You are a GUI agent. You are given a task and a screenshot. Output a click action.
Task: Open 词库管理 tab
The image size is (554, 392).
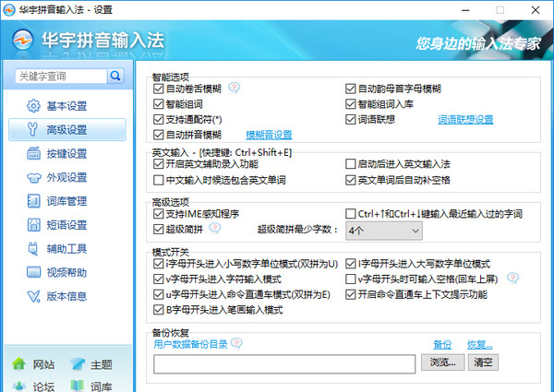pos(67,201)
